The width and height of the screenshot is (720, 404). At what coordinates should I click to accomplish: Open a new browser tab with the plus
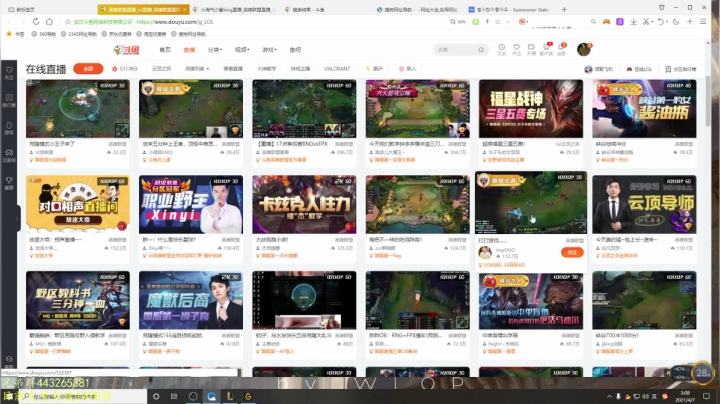click(x=564, y=9)
